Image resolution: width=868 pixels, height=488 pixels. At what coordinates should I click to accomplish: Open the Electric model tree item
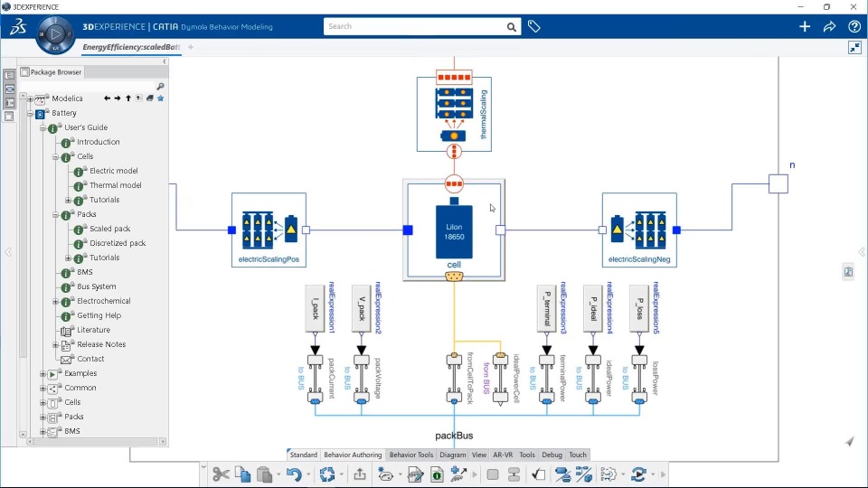(x=114, y=171)
